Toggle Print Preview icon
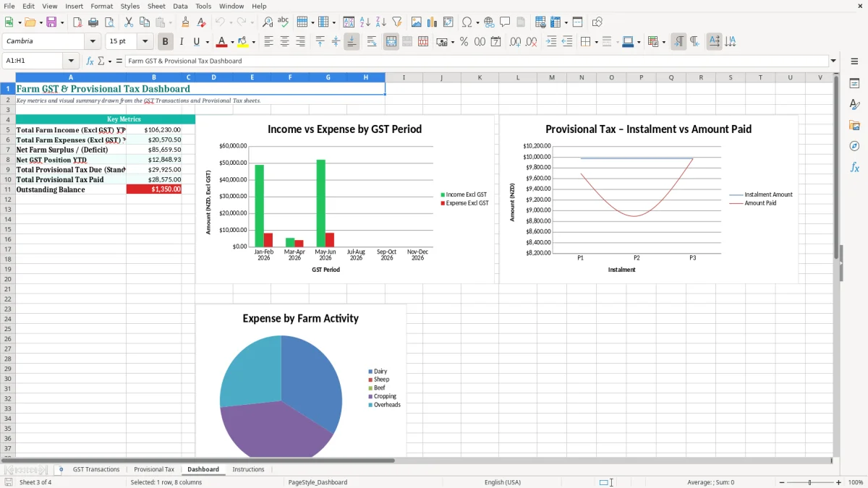 (x=109, y=22)
